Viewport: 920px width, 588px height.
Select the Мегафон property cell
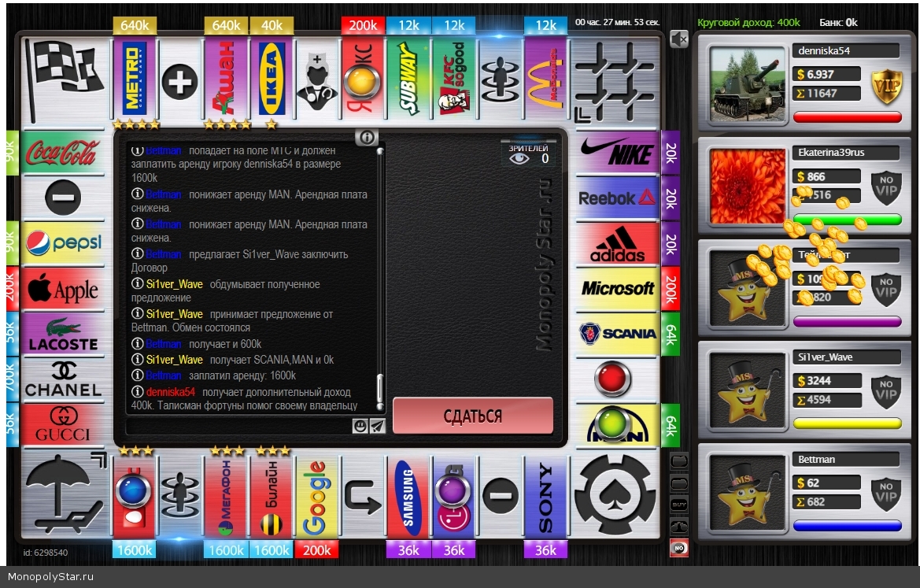pyautogui.click(x=226, y=497)
